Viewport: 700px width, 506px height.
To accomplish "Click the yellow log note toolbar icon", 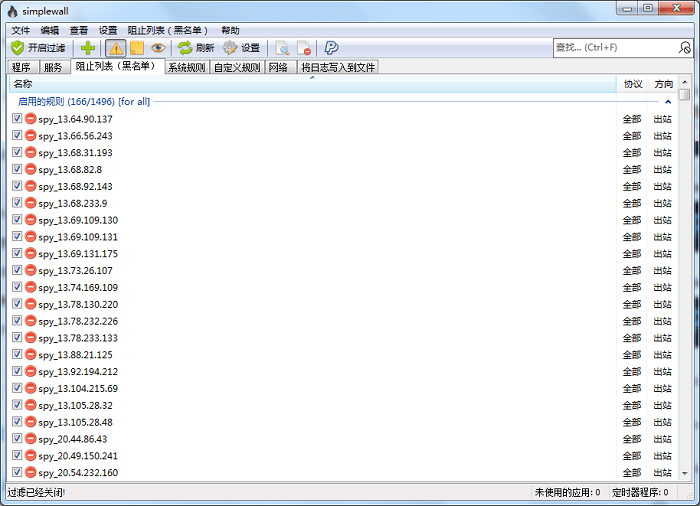I will pos(137,47).
